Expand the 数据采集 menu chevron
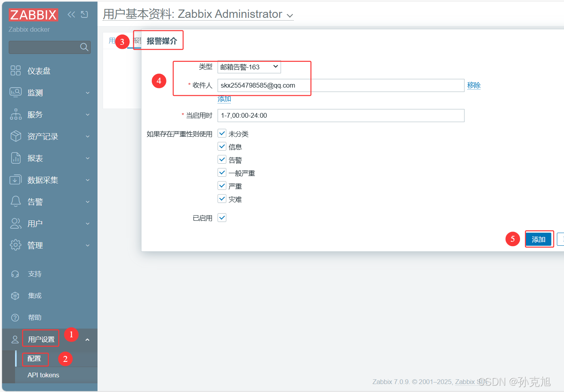This screenshot has height=392, width=564. [x=88, y=180]
